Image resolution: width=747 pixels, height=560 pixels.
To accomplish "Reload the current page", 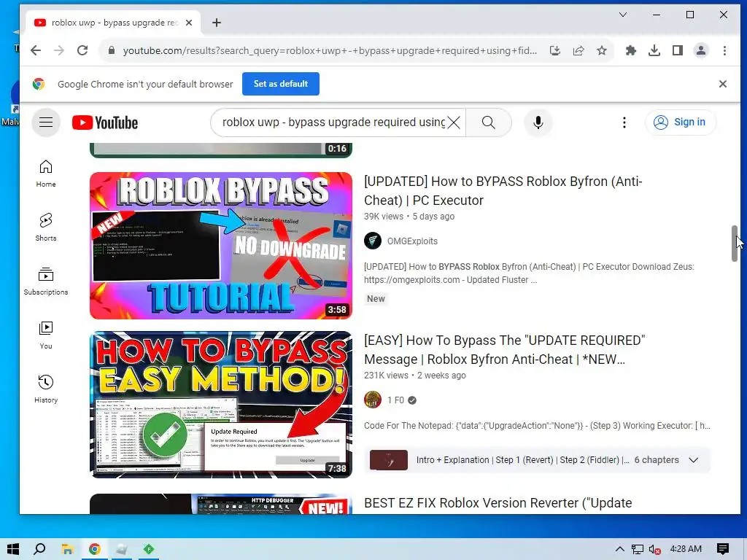I will [x=82, y=50].
